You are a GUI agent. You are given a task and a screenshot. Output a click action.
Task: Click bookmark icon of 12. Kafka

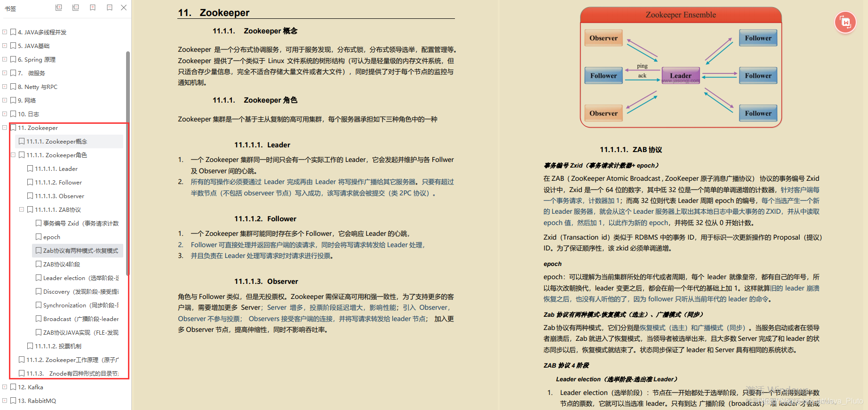(x=13, y=387)
